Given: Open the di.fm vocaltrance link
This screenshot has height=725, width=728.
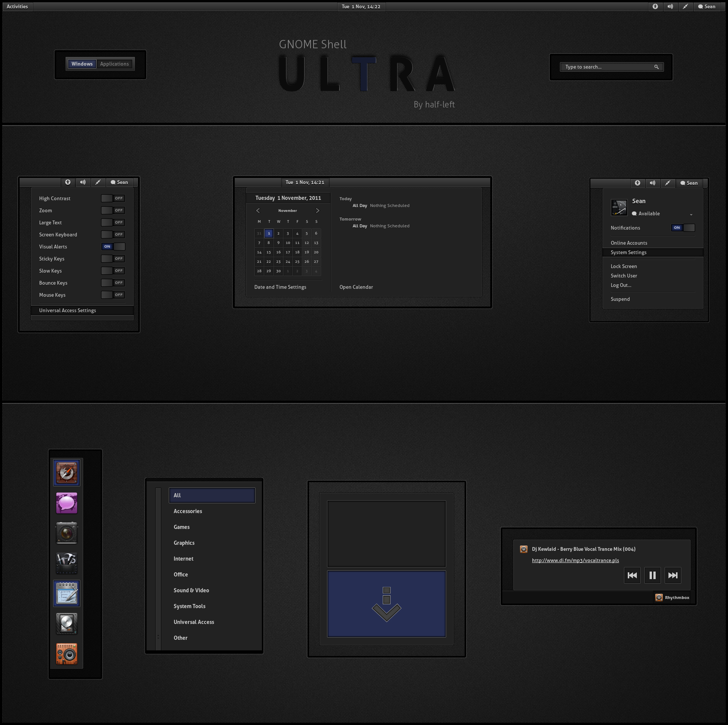Looking at the screenshot, I should tap(575, 560).
